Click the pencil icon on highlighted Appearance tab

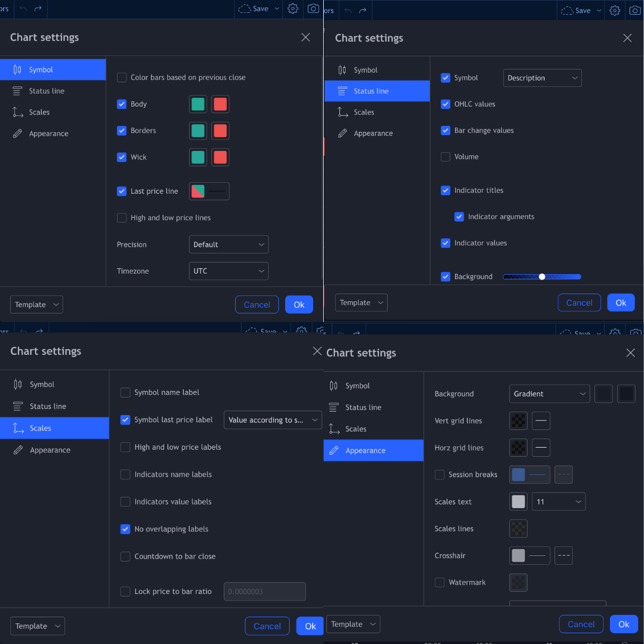tap(334, 451)
